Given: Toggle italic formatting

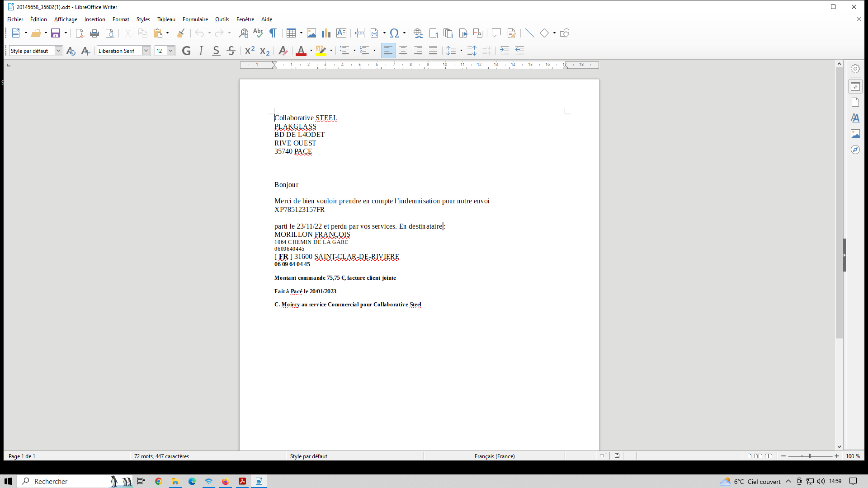Looking at the screenshot, I should click(x=201, y=51).
